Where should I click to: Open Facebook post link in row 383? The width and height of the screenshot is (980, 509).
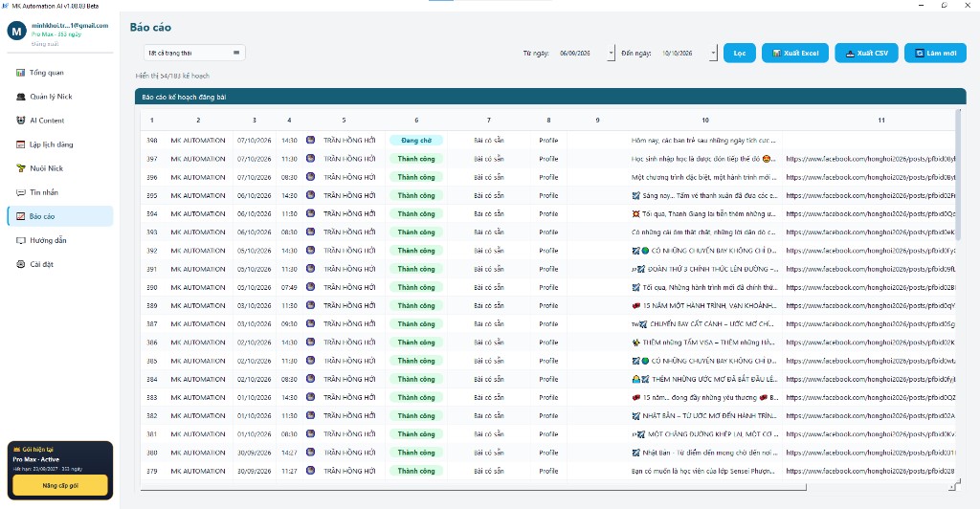(871, 397)
